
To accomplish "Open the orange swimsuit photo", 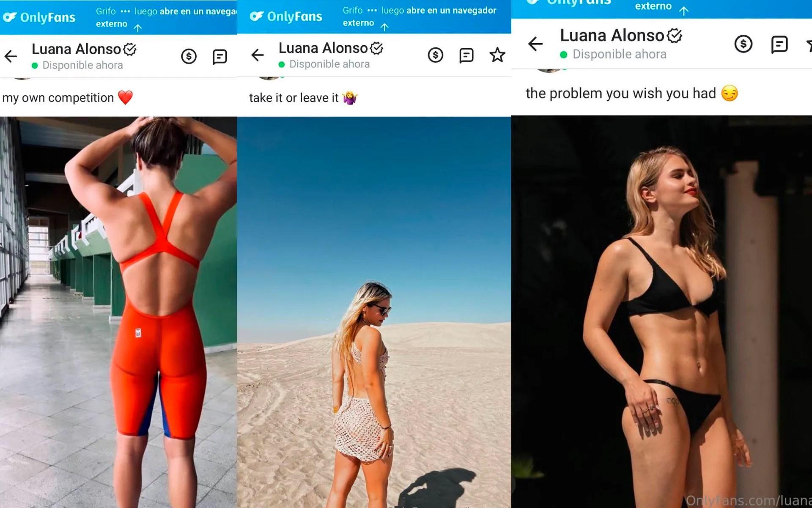I will 118,312.
